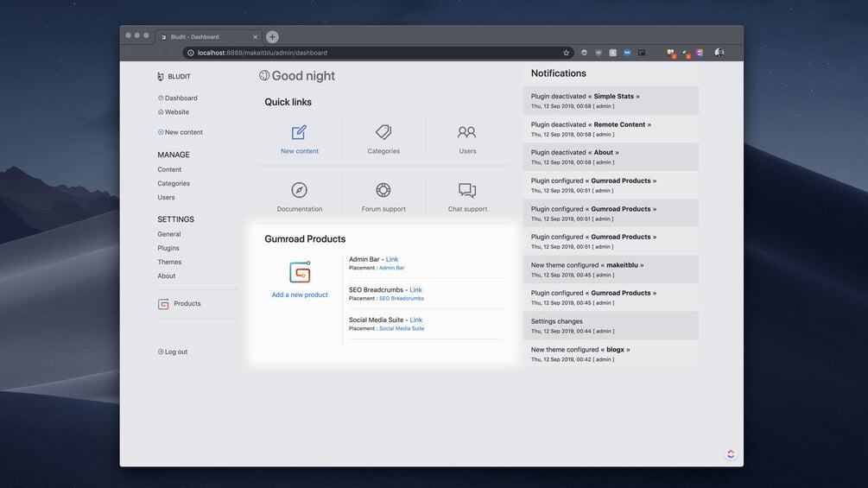Open a new browser tab with plus button
The height and width of the screenshot is (488, 868).
(272, 37)
